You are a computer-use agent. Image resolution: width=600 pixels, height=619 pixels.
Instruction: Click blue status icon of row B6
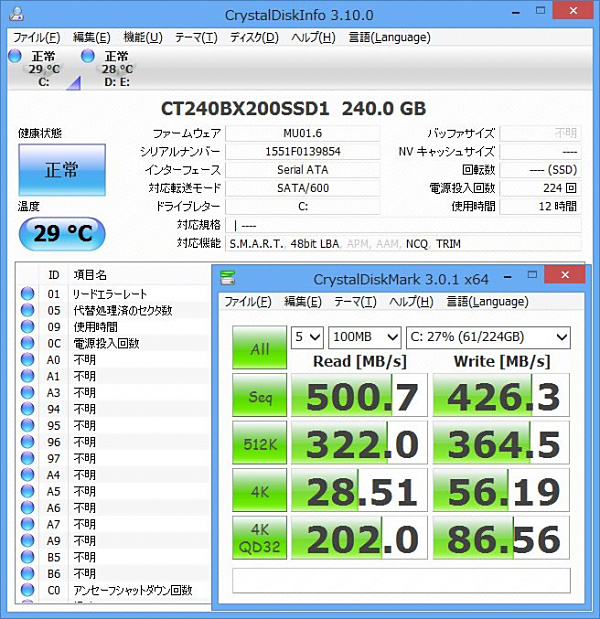click(x=27, y=573)
